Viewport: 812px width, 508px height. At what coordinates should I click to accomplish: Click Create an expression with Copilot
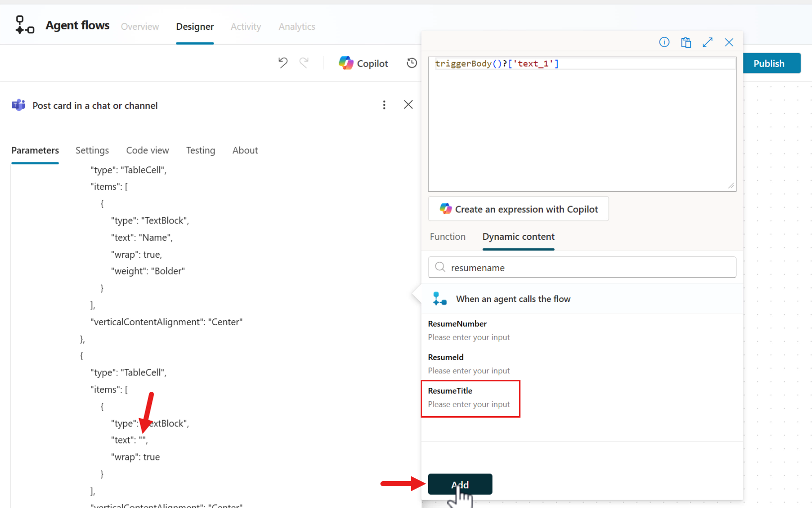[518, 209]
